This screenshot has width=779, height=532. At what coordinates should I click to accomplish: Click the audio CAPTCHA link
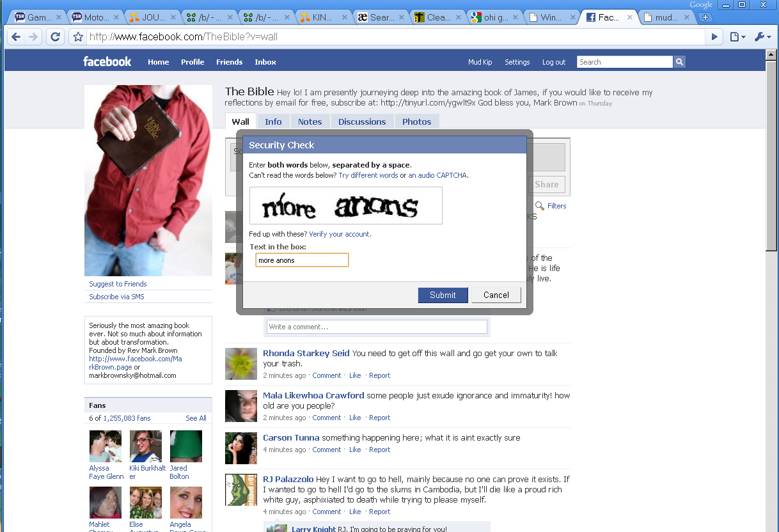coord(438,175)
